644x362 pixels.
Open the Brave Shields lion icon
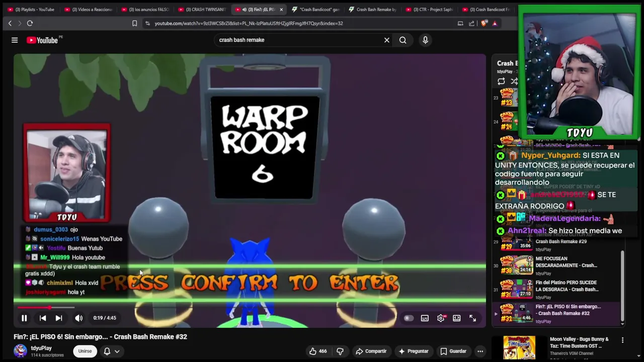pyautogui.click(x=484, y=23)
